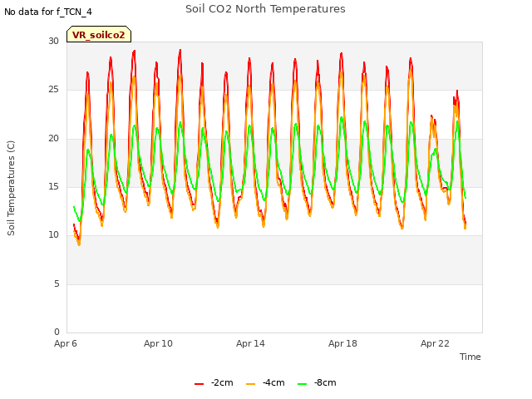Click the y-axis value 10
Screen dimensions: 532x399
(53, 234)
